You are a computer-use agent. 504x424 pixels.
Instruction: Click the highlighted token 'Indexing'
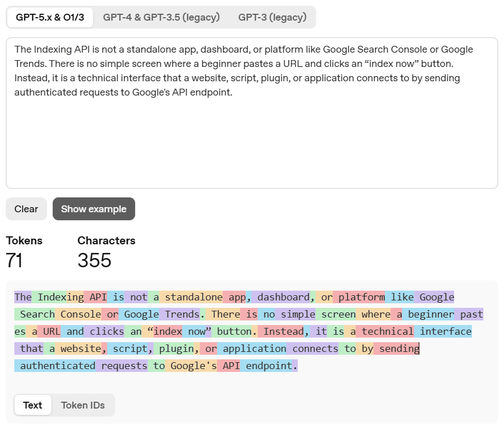58,297
